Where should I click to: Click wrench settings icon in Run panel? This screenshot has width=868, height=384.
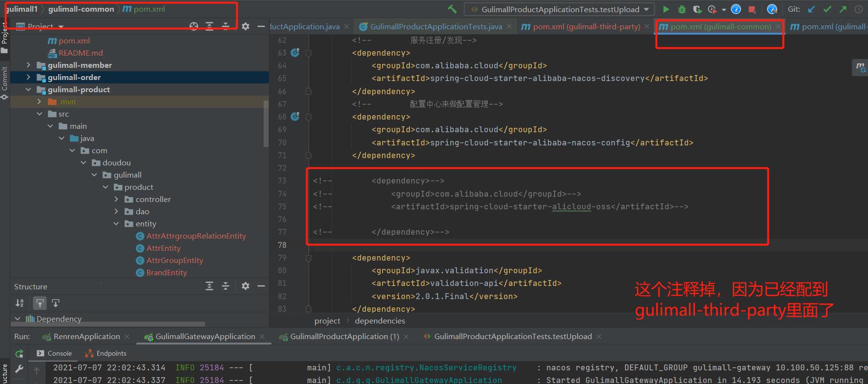[x=20, y=369]
